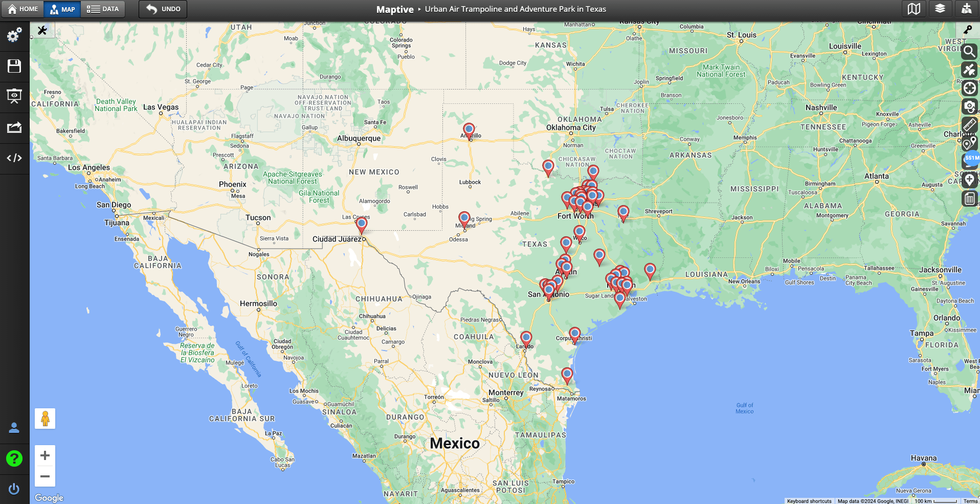Click the folded map style icon

pyautogui.click(x=914, y=9)
